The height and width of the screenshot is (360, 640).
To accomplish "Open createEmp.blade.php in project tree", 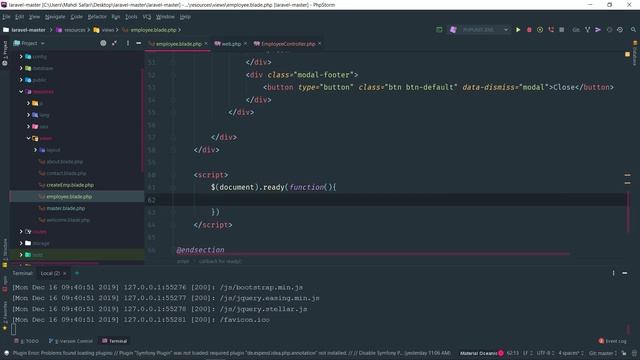I will click(70, 185).
